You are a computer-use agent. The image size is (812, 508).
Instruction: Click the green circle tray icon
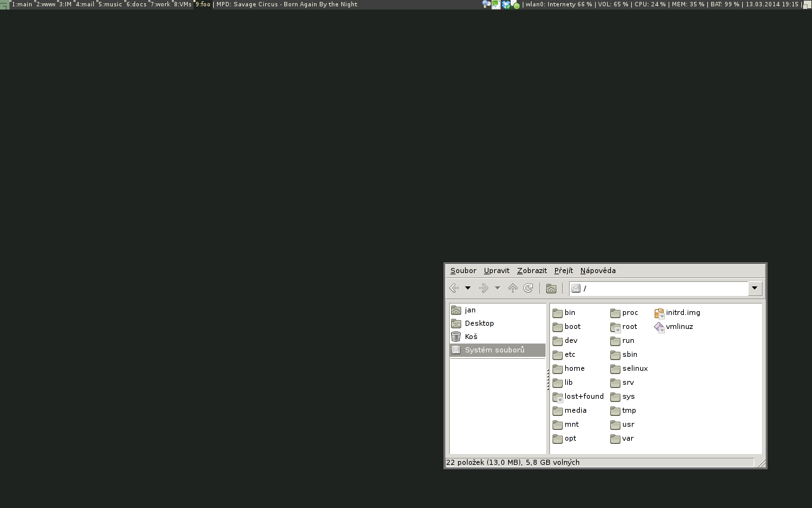[516, 5]
